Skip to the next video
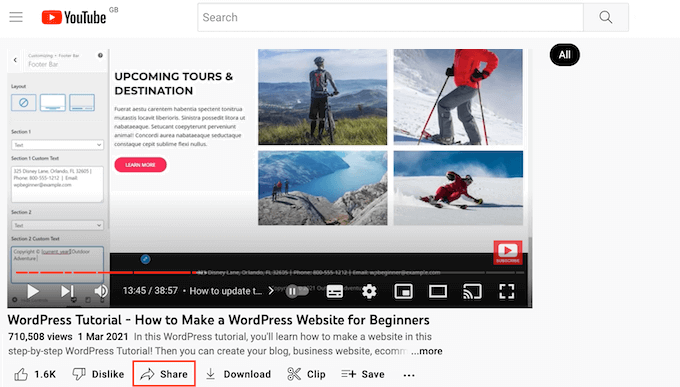The image size is (680, 387). pyautogui.click(x=67, y=291)
